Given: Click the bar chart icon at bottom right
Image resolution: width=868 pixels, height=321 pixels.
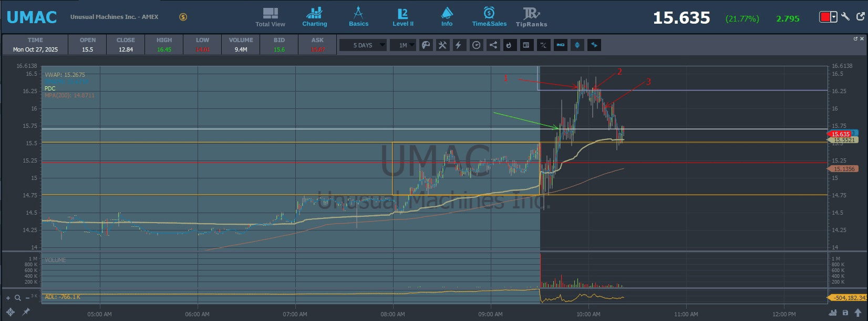Looking at the screenshot, I should tap(832, 313).
